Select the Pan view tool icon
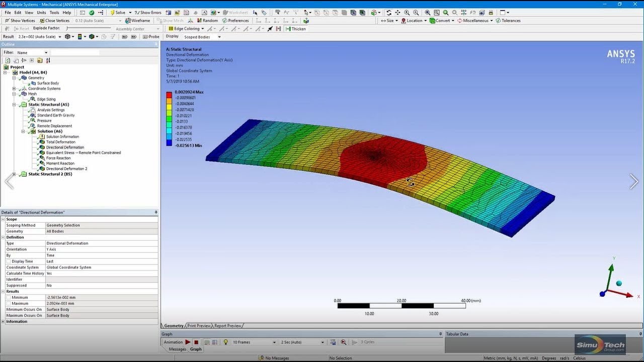Image resolution: width=644 pixels, height=362 pixels. (x=398, y=13)
